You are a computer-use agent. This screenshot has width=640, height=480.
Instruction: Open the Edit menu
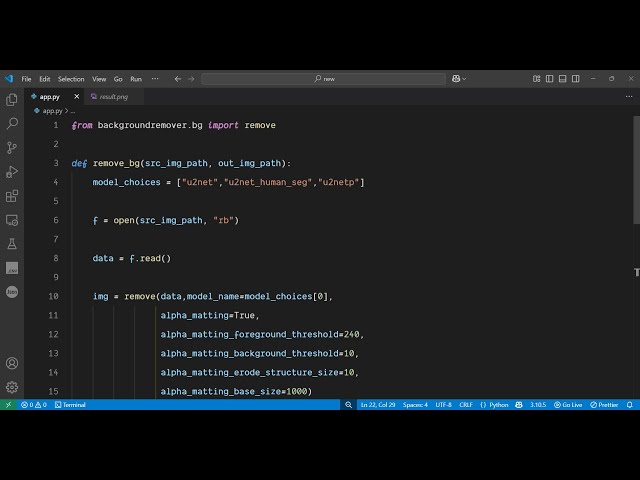[44, 79]
